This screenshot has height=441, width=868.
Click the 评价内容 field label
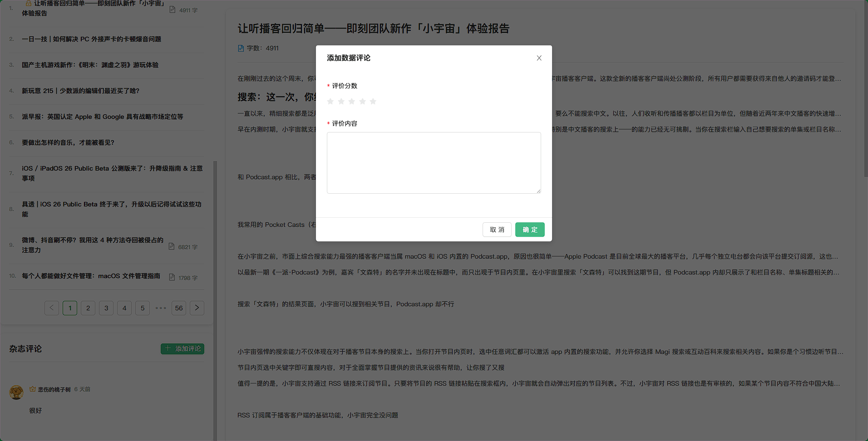point(345,123)
